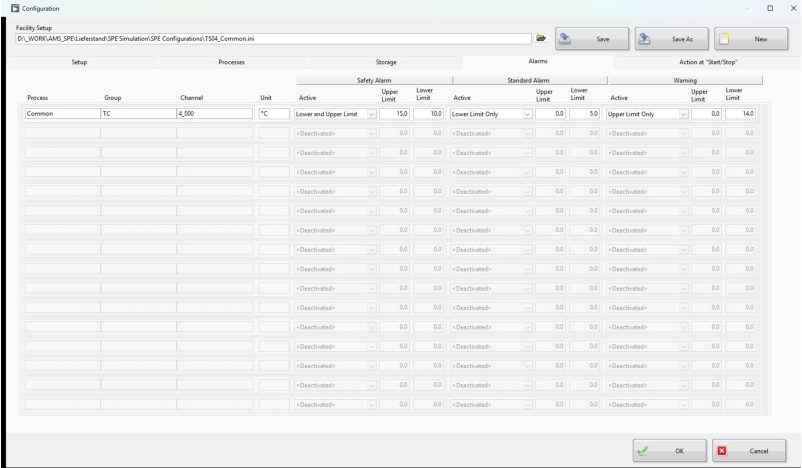Select the Channel field showing 4,000
Screen dimensions: 802x468
[214, 114]
